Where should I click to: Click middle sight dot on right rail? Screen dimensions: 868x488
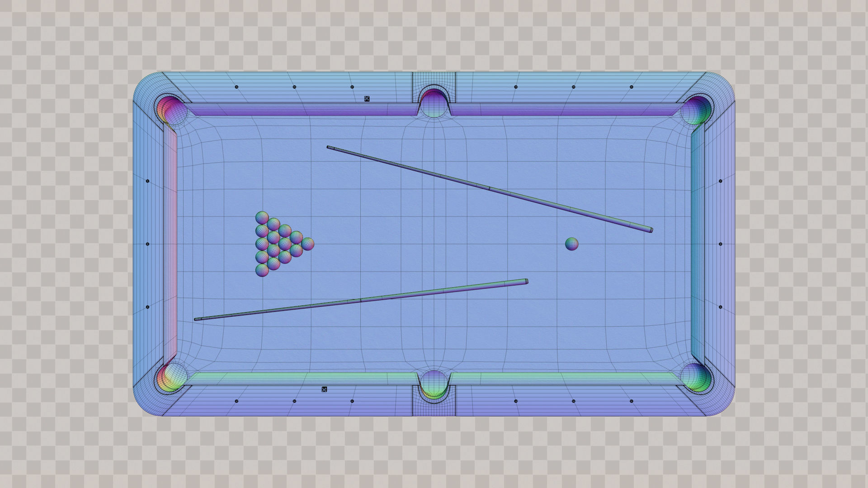[x=720, y=244]
